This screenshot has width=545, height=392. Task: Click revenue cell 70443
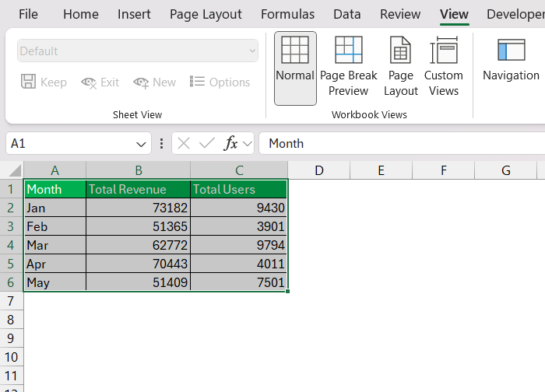(139, 264)
